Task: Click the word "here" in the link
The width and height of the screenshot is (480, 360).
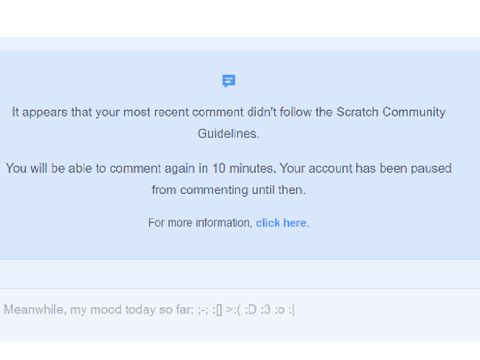Action: 295,223
